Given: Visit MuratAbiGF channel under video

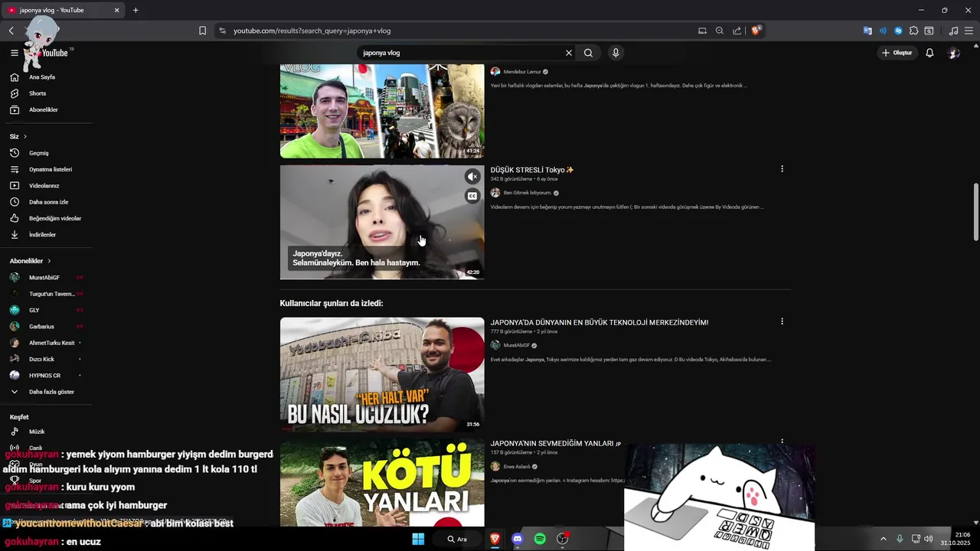Looking at the screenshot, I should click(x=517, y=345).
